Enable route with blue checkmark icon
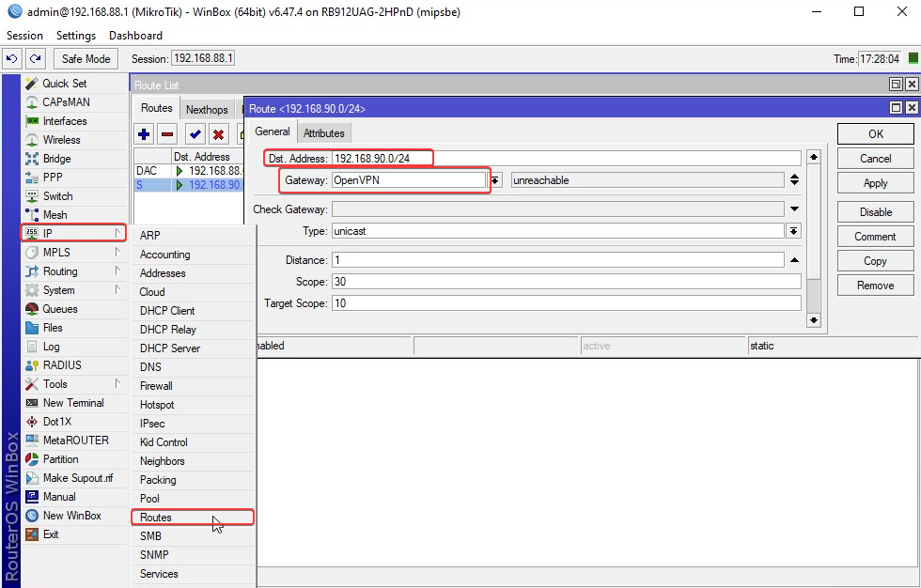Screen dimensions: 921x588 click(x=195, y=134)
